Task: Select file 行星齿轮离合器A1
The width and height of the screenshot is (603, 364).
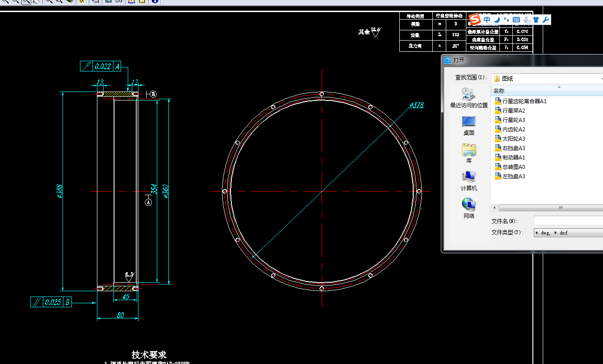Action: coord(521,101)
